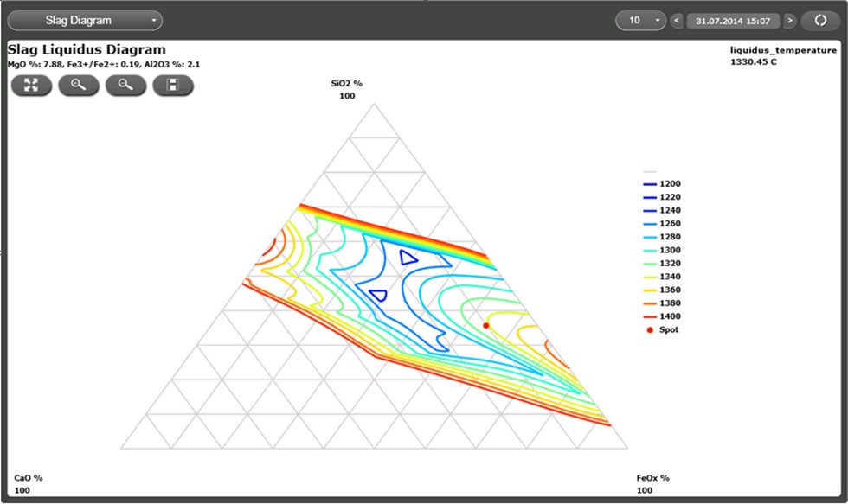
Task: Click the SiO2 % axis label
Action: coord(347,85)
